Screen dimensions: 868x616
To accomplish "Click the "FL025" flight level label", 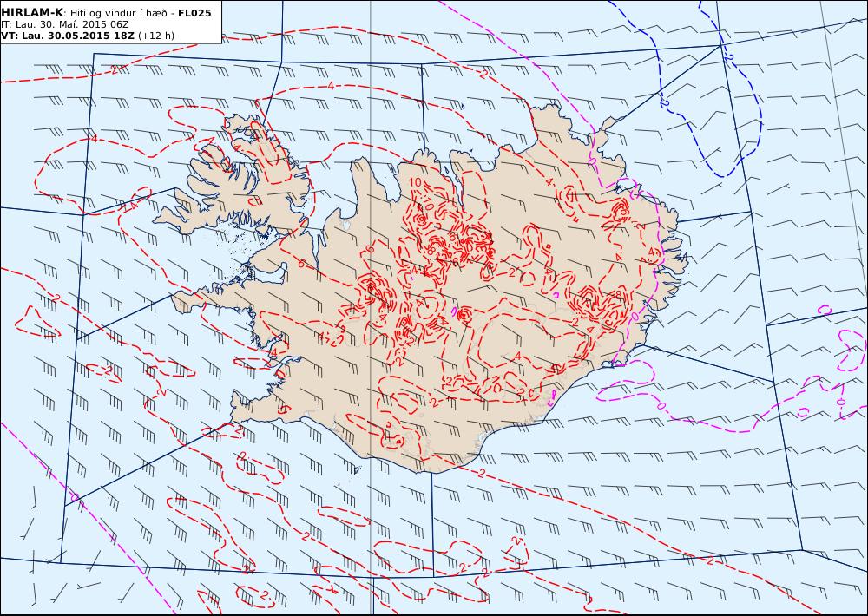I will click(194, 13).
